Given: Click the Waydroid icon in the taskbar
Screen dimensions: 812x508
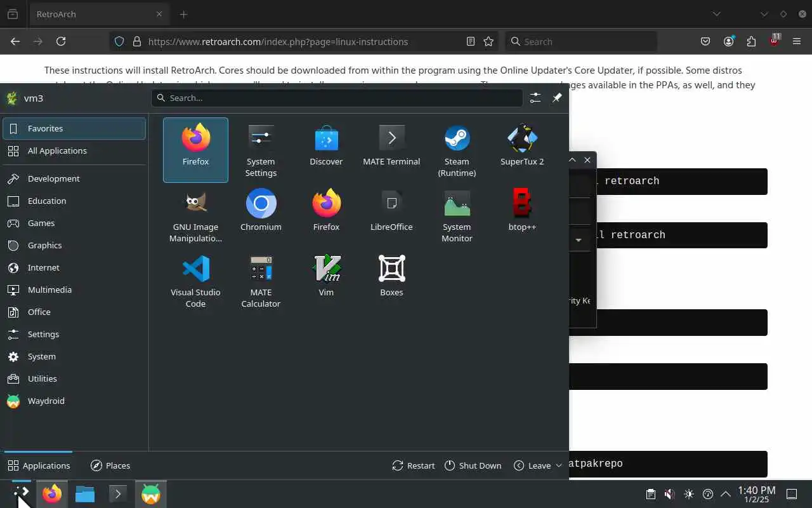Looking at the screenshot, I should tap(151, 494).
